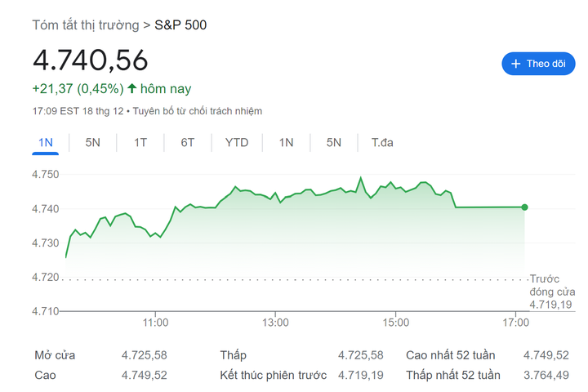Show the YTD range chart
Viewport: 588px width, 392px height.
tap(237, 143)
